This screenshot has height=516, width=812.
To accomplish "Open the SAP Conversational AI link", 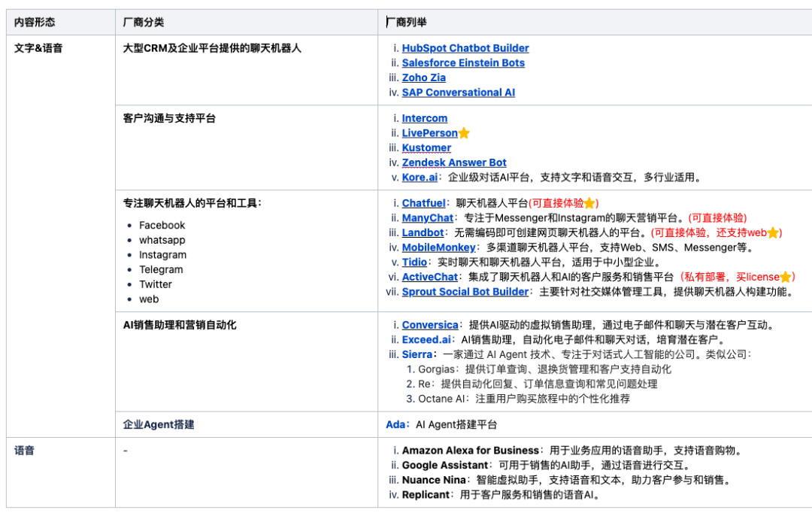I will tap(459, 93).
